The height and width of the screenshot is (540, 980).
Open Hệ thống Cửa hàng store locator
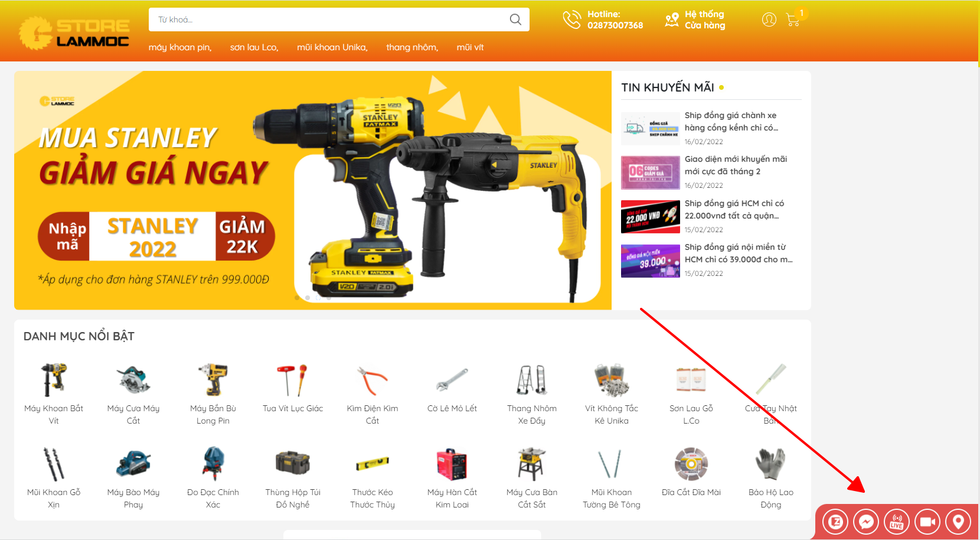coord(695,19)
